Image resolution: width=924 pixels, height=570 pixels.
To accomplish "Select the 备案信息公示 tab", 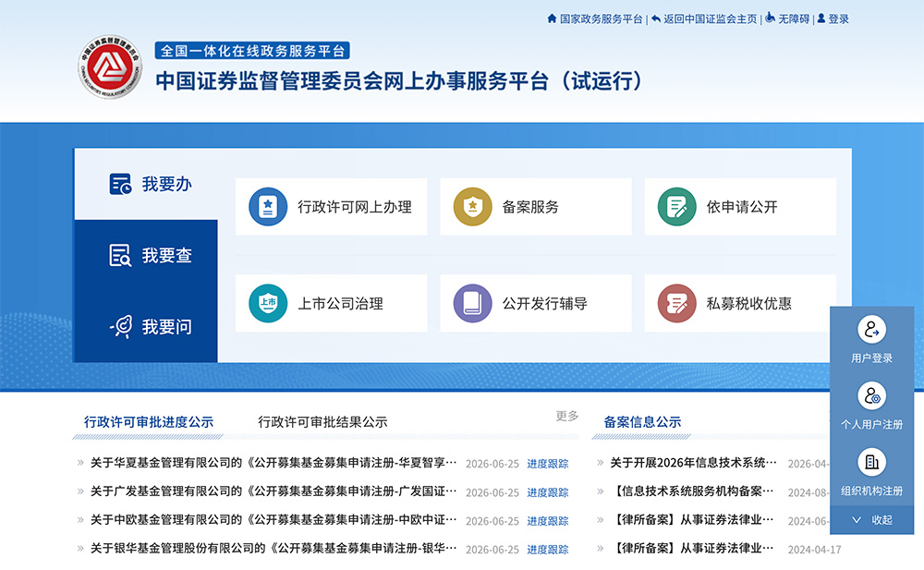I will click(642, 422).
